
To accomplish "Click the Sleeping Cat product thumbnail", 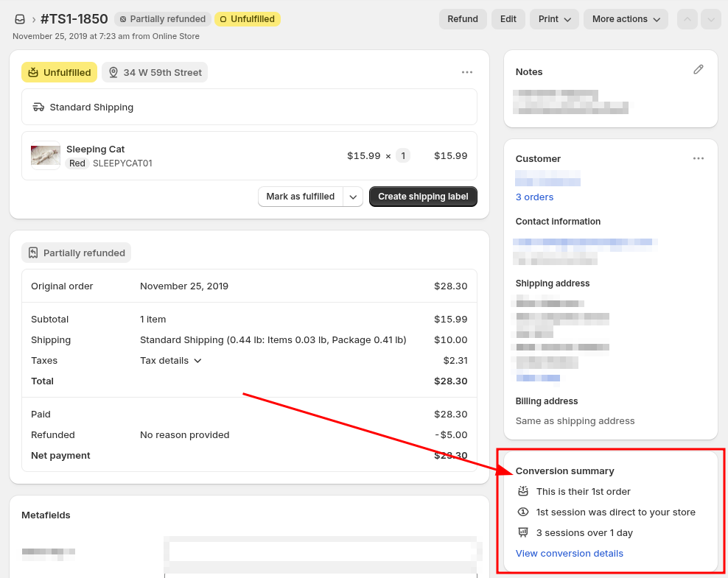I will tap(45, 155).
